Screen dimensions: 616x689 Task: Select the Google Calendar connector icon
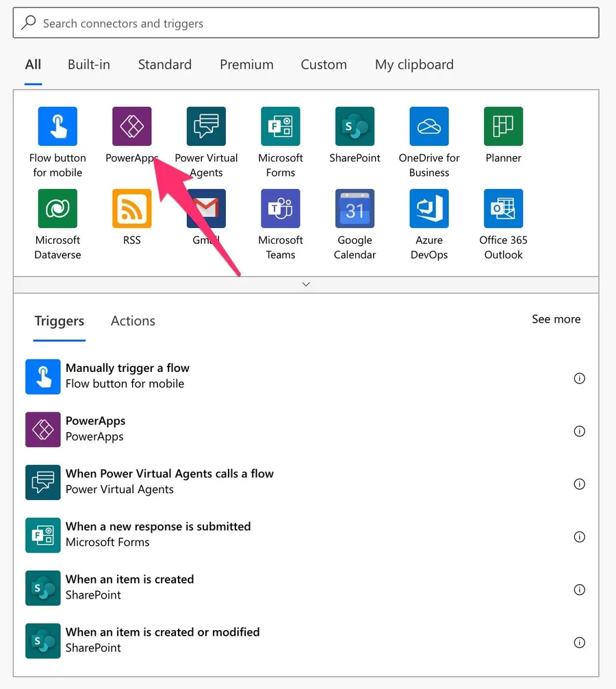click(x=355, y=209)
